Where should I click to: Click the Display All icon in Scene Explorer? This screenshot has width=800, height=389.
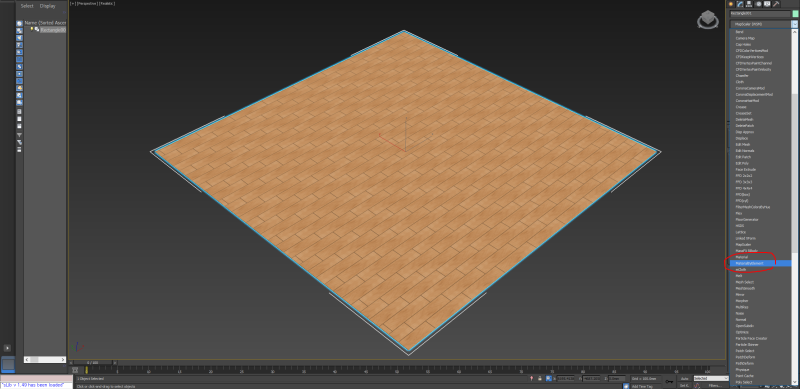coord(19,112)
